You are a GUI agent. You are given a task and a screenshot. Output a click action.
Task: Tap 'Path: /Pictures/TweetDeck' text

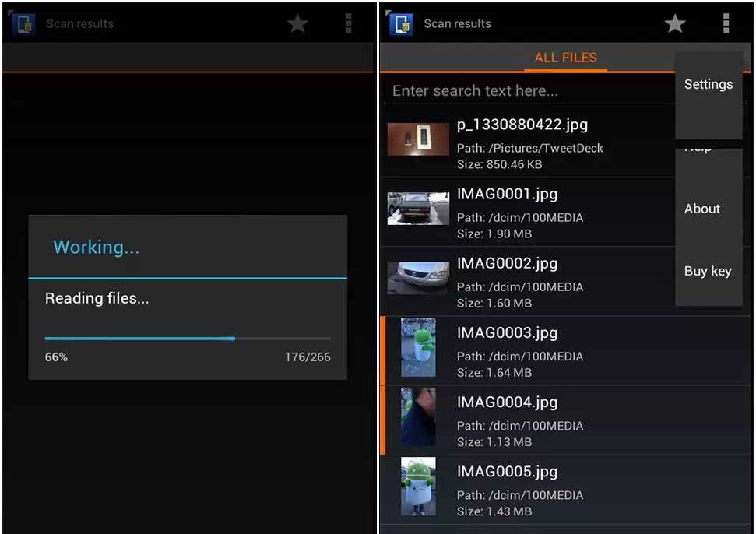coord(530,149)
